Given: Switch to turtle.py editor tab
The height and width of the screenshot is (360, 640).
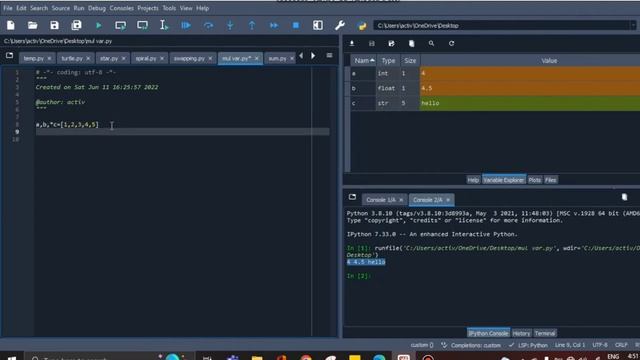Looking at the screenshot, I should click(x=72, y=58).
